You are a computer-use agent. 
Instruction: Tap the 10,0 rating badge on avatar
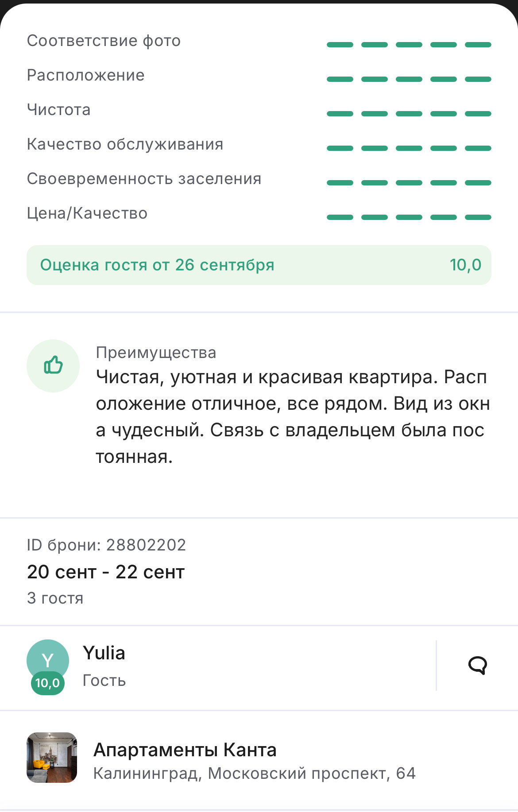pyautogui.click(x=48, y=683)
